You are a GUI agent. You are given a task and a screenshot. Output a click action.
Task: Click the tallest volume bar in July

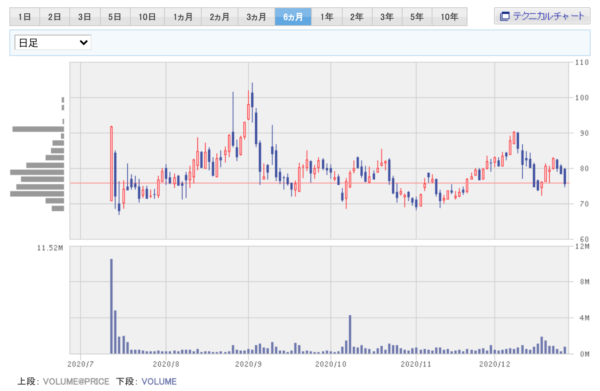pyautogui.click(x=111, y=306)
